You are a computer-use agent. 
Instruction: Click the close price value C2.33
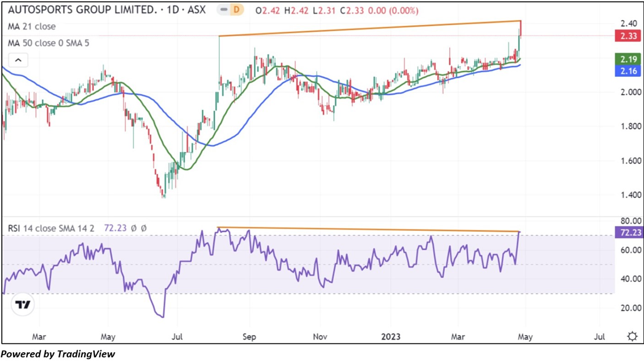[x=352, y=10]
